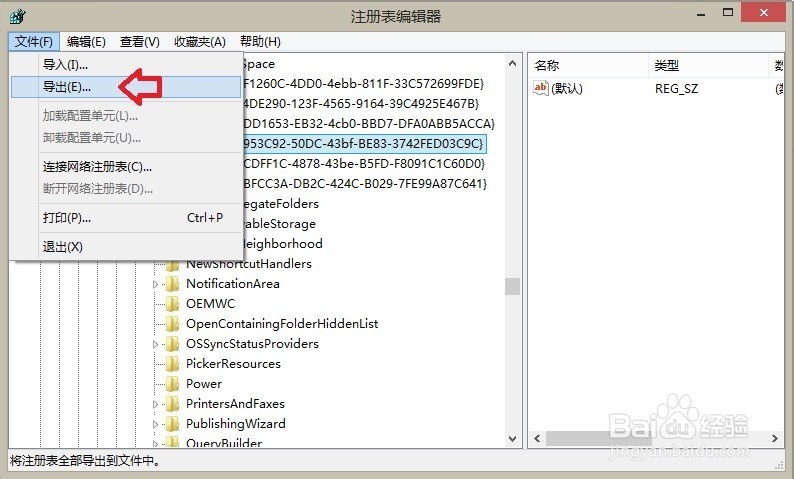The image size is (794, 479).
Task: Choose 退出(X) menu entry
Action: click(126, 247)
